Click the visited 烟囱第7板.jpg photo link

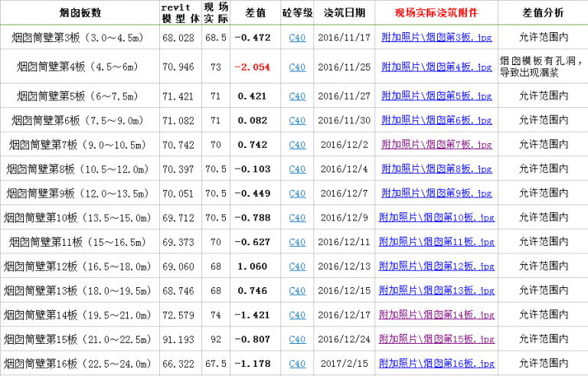(436, 144)
